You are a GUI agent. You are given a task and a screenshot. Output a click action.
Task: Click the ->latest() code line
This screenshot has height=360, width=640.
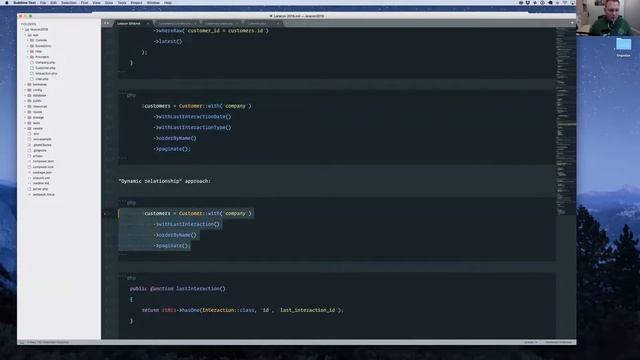pos(168,41)
